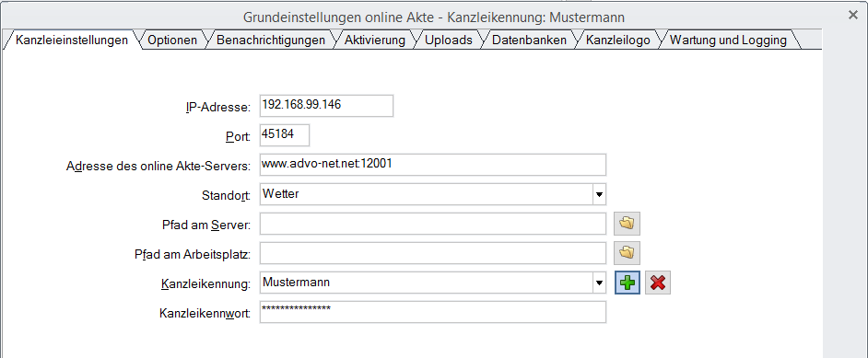
Task: Expand the Standort dropdown arrow
Action: click(598, 194)
